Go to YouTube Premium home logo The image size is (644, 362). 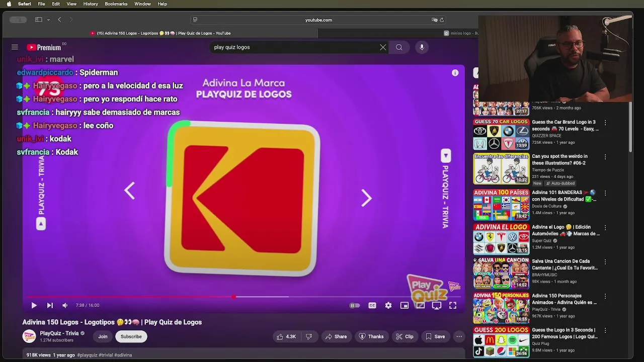44,47
